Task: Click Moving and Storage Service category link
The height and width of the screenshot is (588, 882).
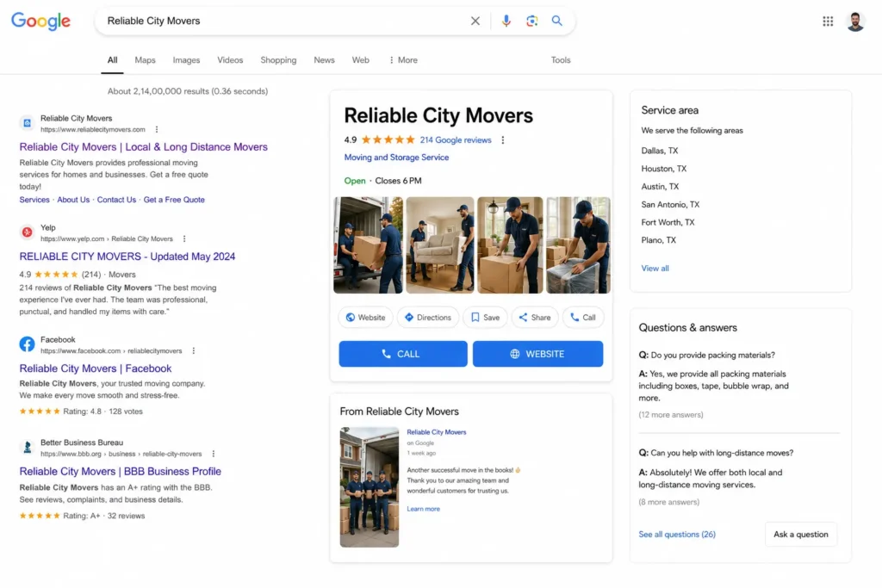Action: point(396,158)
